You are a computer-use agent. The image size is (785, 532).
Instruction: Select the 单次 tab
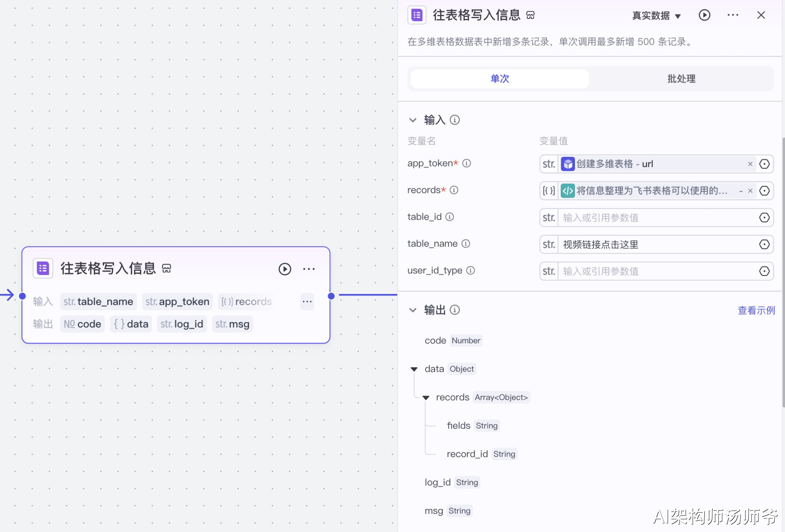[500, 79]
